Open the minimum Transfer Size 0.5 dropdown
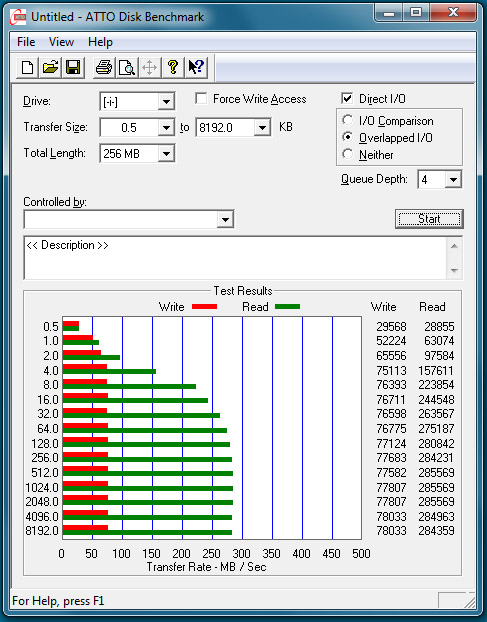This screenshot has width=487, height=622. 167,128
